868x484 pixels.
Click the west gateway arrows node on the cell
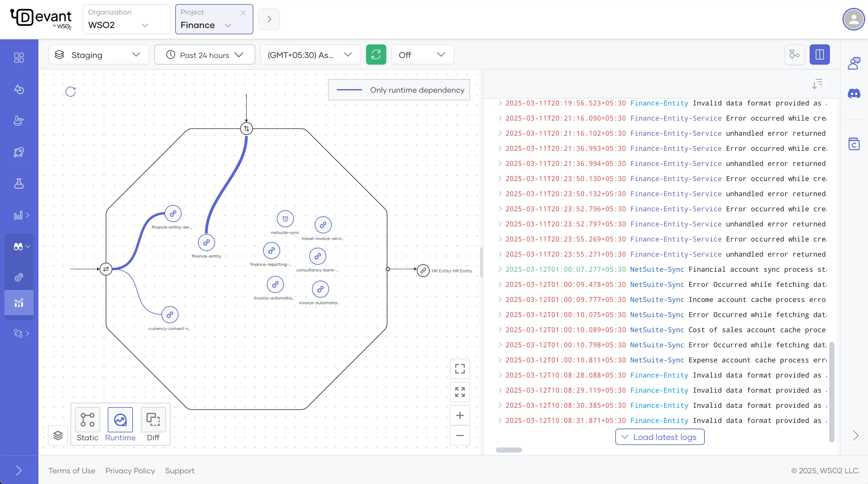(x=106, y=269)
